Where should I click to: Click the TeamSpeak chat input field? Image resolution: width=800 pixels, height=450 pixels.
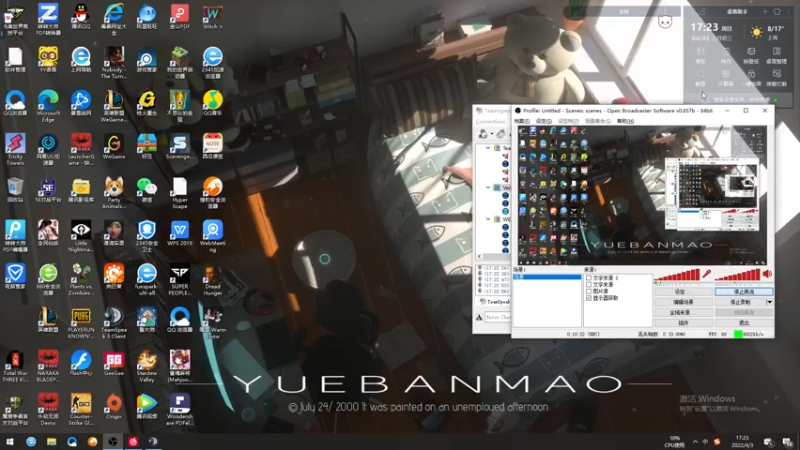coord(497,317)
